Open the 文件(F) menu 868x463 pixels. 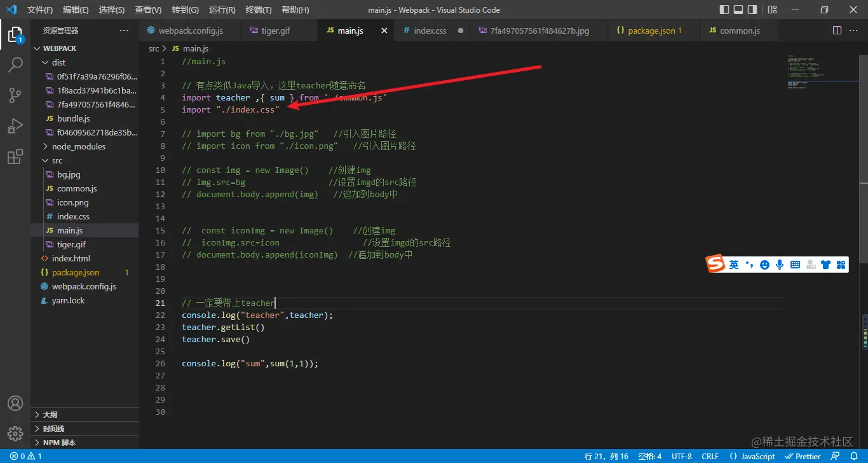click(40, 10)
